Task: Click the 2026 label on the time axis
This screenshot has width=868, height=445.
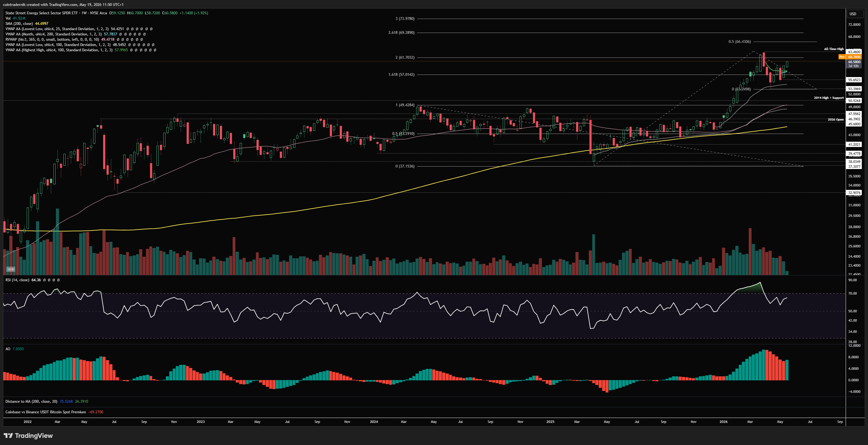Action: coord(724,422)
